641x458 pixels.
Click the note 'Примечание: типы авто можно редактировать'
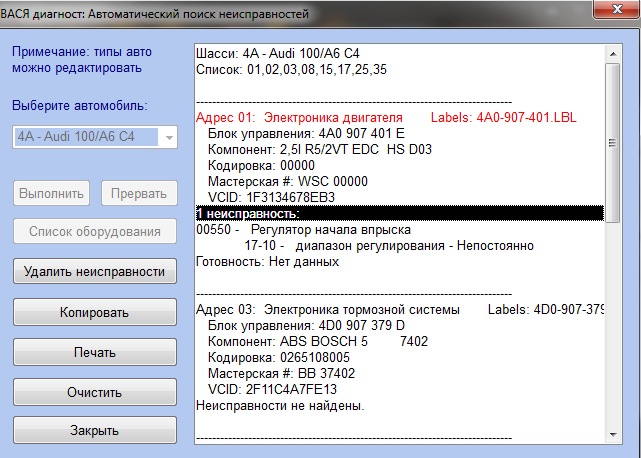(82, 60)
